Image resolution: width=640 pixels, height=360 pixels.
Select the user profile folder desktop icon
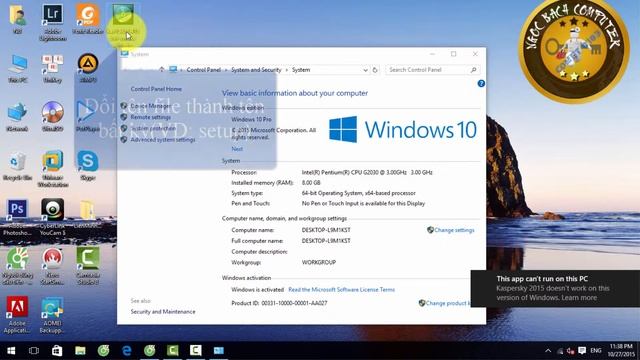coord(18,19)
